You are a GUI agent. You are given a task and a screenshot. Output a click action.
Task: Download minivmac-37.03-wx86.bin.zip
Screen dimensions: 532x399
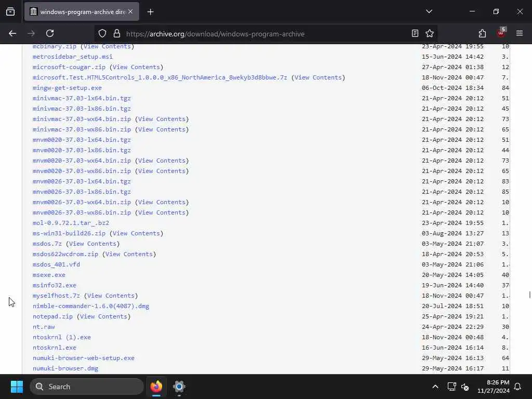tap(82, 129)
